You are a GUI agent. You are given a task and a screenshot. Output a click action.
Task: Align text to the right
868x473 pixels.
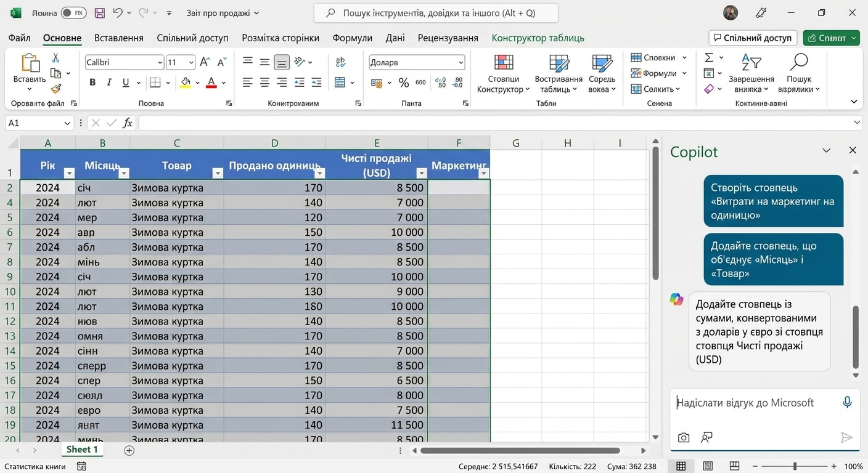282,83
